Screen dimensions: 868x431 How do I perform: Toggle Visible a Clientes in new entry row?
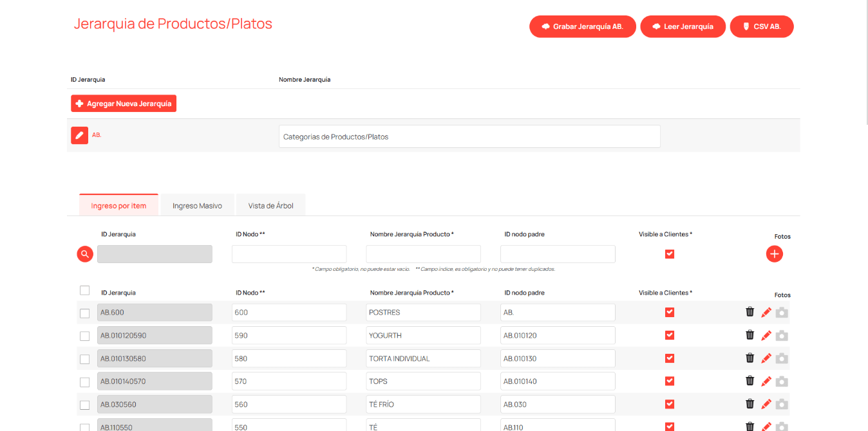pos(669,254)
